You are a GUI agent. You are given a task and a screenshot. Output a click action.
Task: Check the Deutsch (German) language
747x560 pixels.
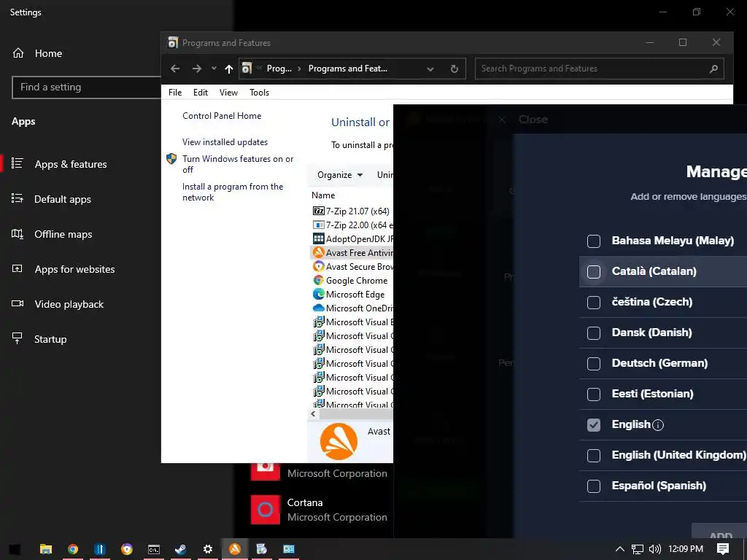pyautogui.click(x=594, y=364)
